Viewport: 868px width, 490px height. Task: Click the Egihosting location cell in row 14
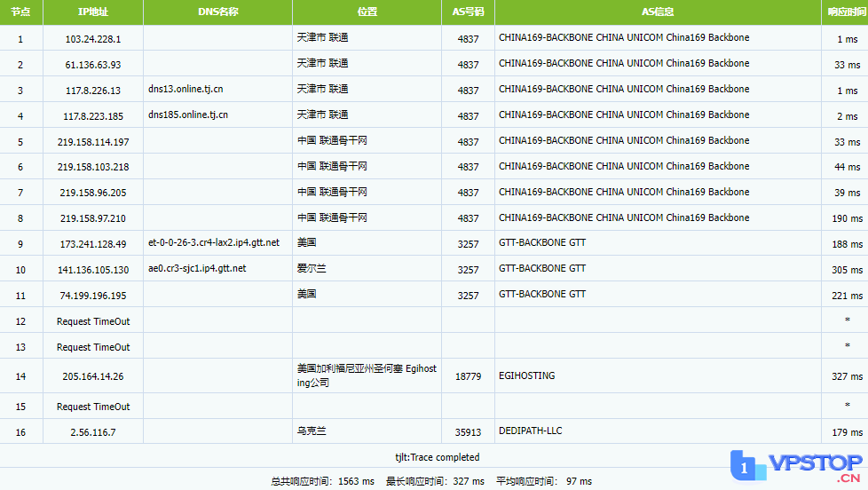(x=367, y=375)
